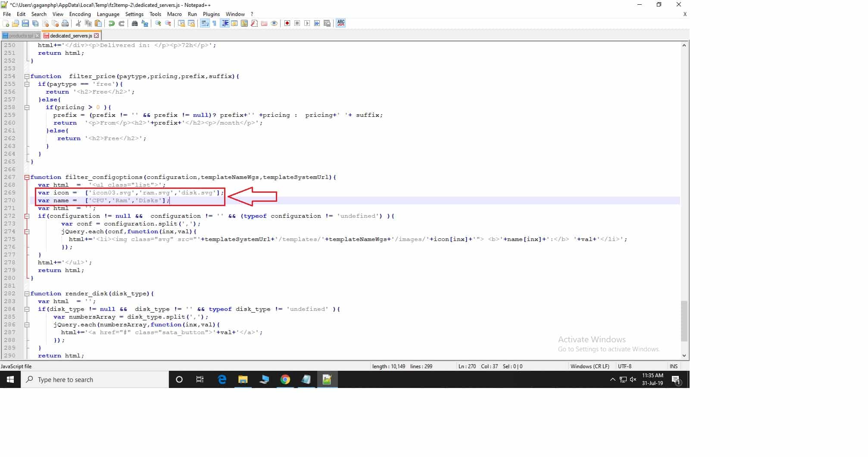Collapse the render_disk function fold marker
Image resolution: width=868 pixels, height=457 pixels.
coord(27,294)
